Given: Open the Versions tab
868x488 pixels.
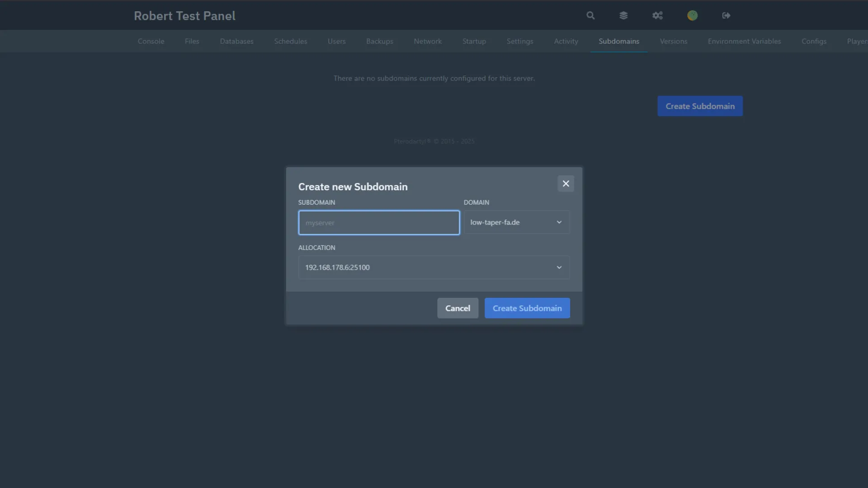Looking at the screenshot, I should click(673, 41).
